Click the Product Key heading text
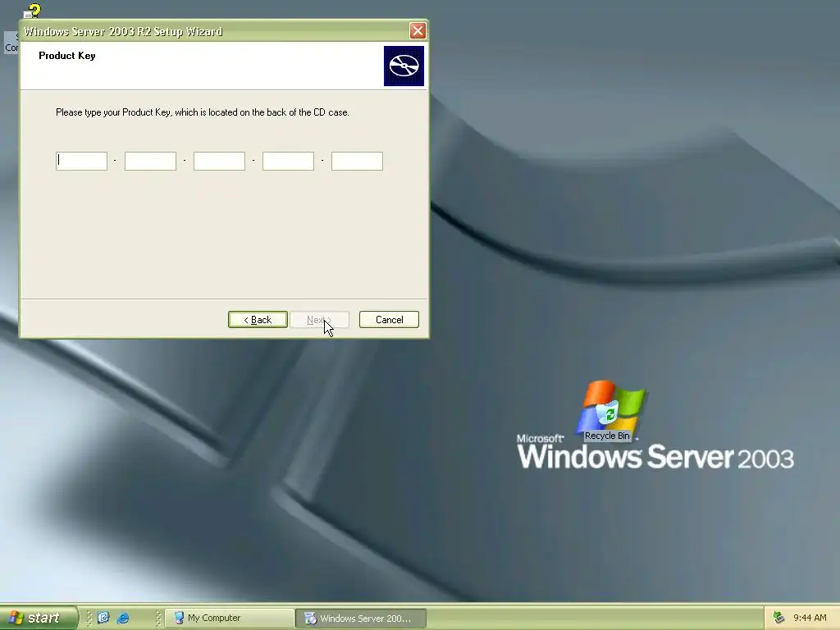Viewport: 840px width, 630px height. coord(67,56)
